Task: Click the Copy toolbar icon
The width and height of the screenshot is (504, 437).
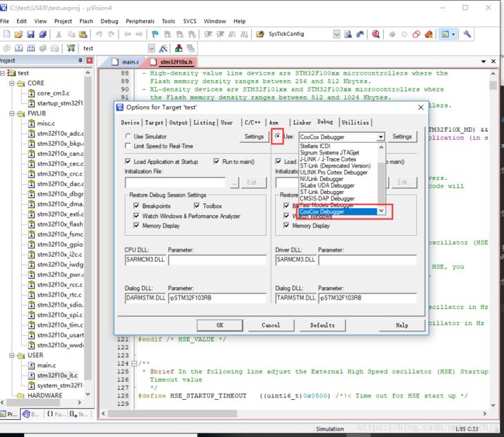Action: coord(71,34)
